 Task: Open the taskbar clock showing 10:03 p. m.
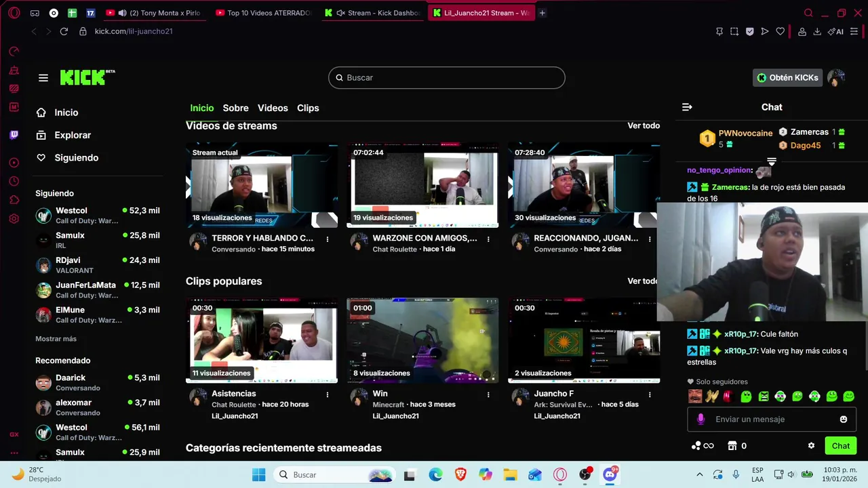840,474
